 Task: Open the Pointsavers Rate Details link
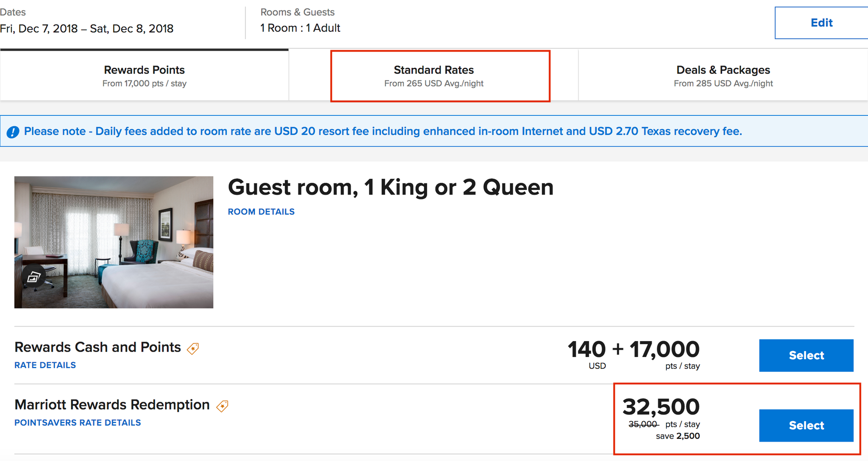pos(77,423)
